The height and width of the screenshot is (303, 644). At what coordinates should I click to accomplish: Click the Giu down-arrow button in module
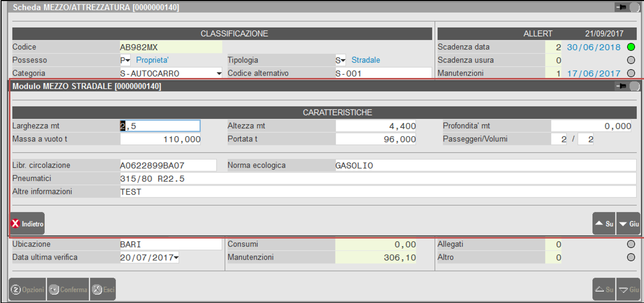[628, 224]
